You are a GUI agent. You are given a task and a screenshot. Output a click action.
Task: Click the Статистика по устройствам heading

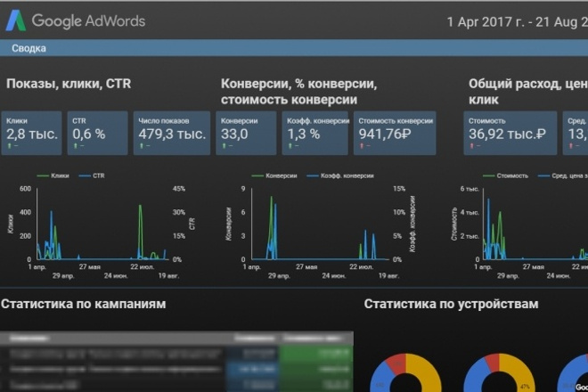click(x=451, y=304)
